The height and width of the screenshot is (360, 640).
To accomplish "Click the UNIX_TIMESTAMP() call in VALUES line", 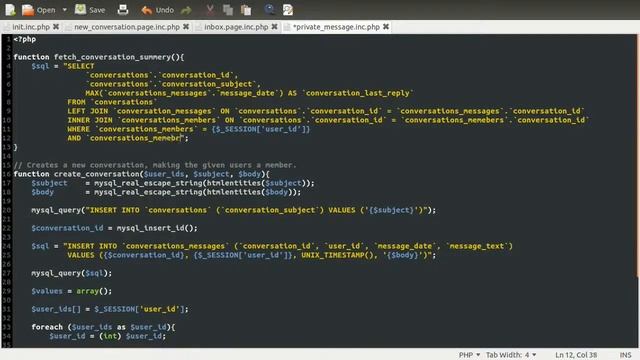I will coord(337,255).
